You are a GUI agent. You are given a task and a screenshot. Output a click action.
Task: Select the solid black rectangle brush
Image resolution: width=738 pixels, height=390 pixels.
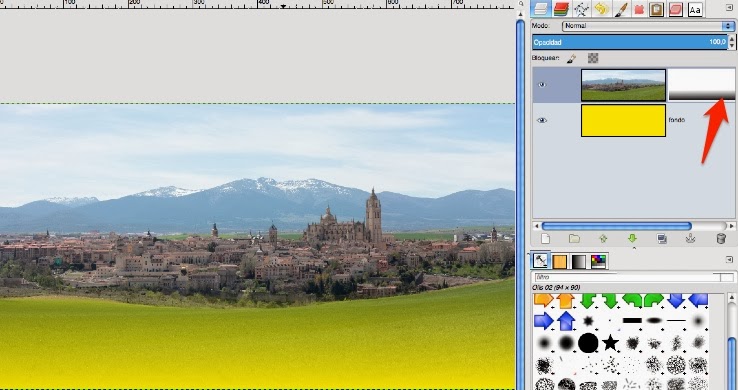(x=632, y=321)
